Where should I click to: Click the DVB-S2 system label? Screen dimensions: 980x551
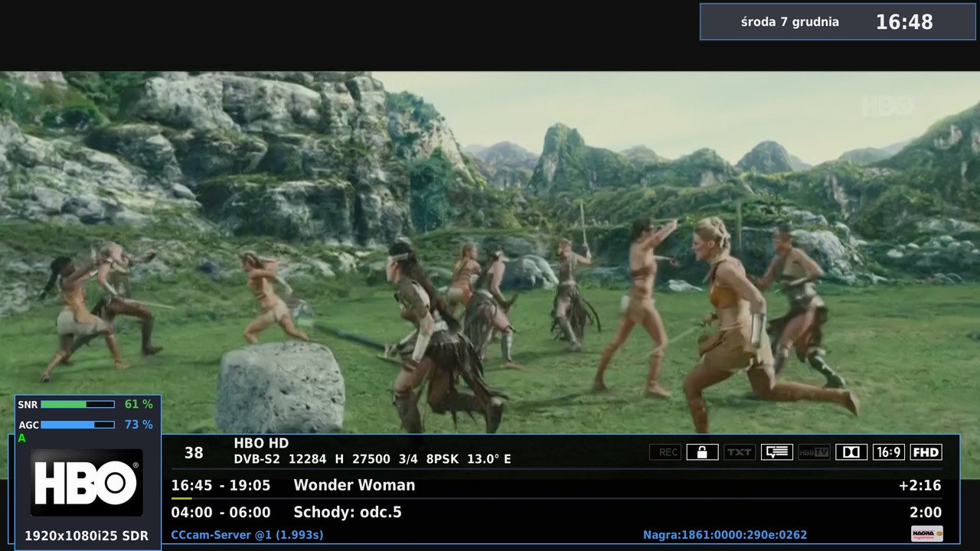click(256, 459)
